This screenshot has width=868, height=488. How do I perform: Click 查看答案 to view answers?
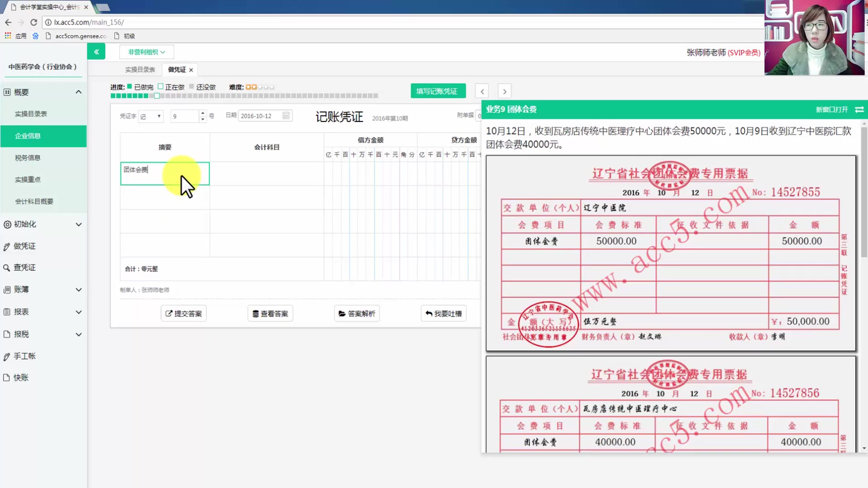click(x=270, y=314)
